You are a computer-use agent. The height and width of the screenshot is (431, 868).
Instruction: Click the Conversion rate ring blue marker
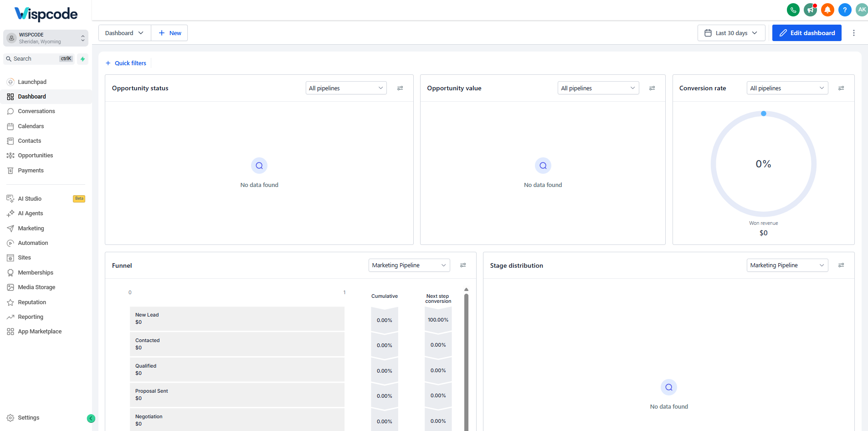pyautogui.click(x=764, y=114)
